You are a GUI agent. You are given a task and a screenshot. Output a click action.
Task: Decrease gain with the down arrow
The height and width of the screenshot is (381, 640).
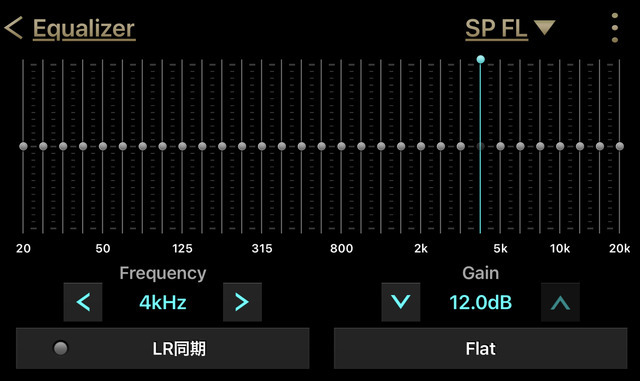pos(400,302)
